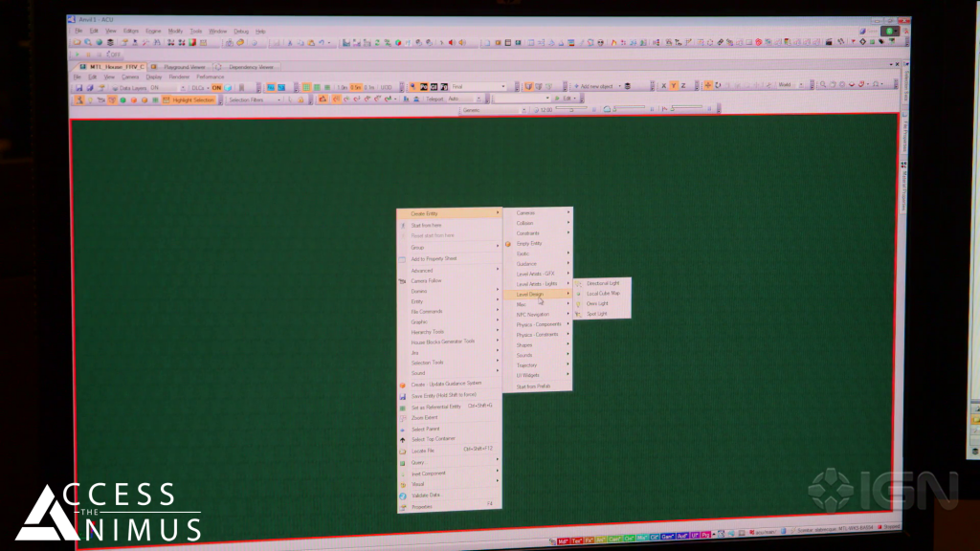
Task: Choose the Local Cube Map icon
Action: (578, 294)
